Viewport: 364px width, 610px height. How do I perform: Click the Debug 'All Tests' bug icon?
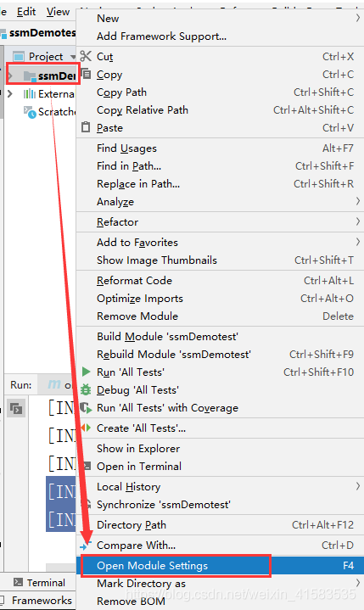pos(86,389)
